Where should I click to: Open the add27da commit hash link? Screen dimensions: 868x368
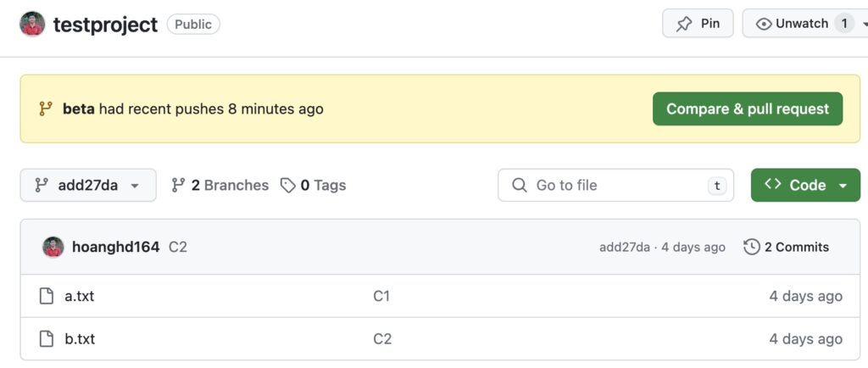[x=625, y=248]
